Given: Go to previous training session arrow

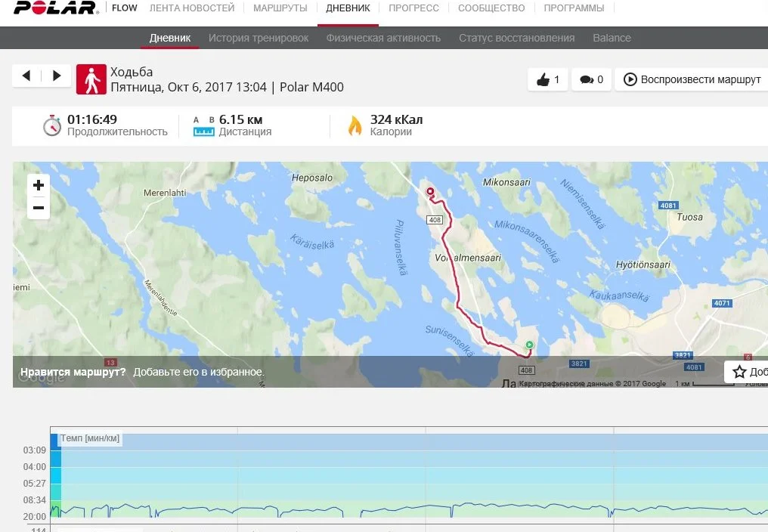Looking at the screenshot, I should [x=26, y=76].
